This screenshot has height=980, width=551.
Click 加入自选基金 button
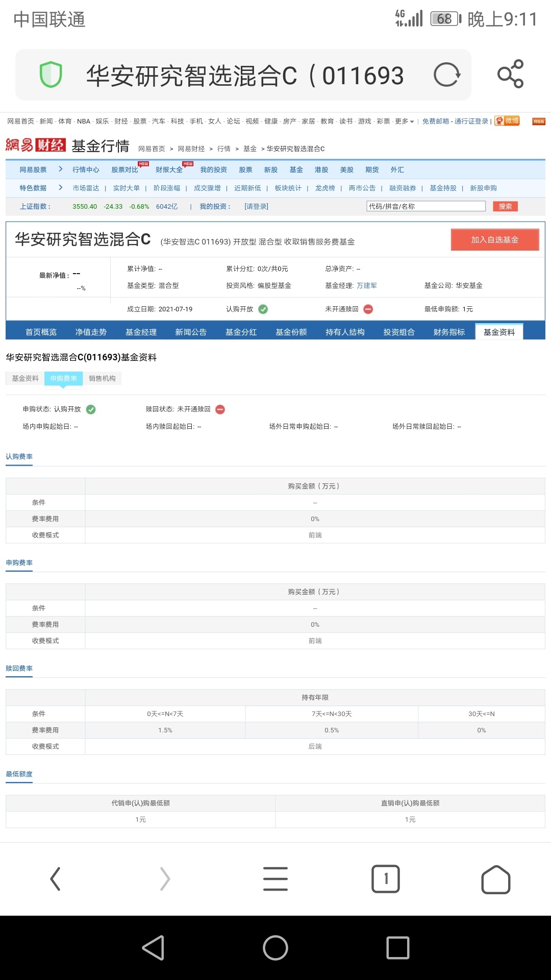click(495, 239)
